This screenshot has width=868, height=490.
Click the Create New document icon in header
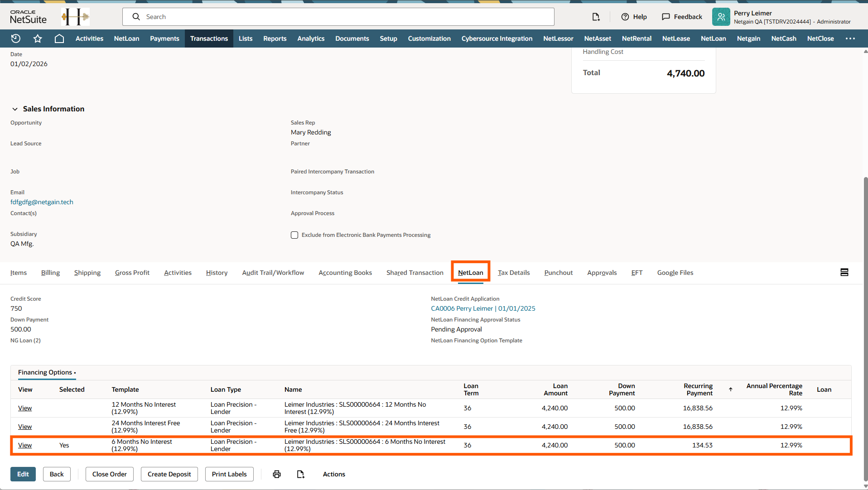click(596, 17)
